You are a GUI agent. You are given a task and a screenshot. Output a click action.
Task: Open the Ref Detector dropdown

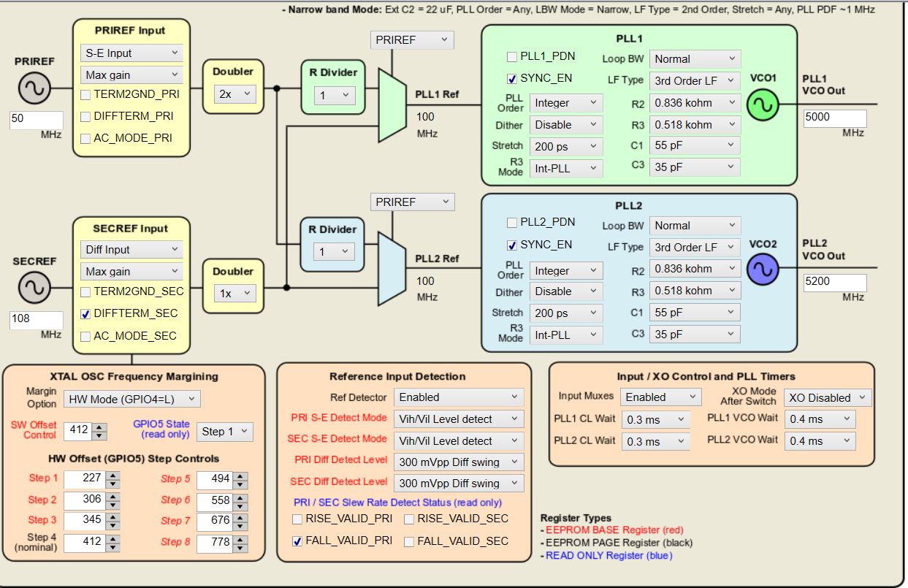(x=458, y=397)
